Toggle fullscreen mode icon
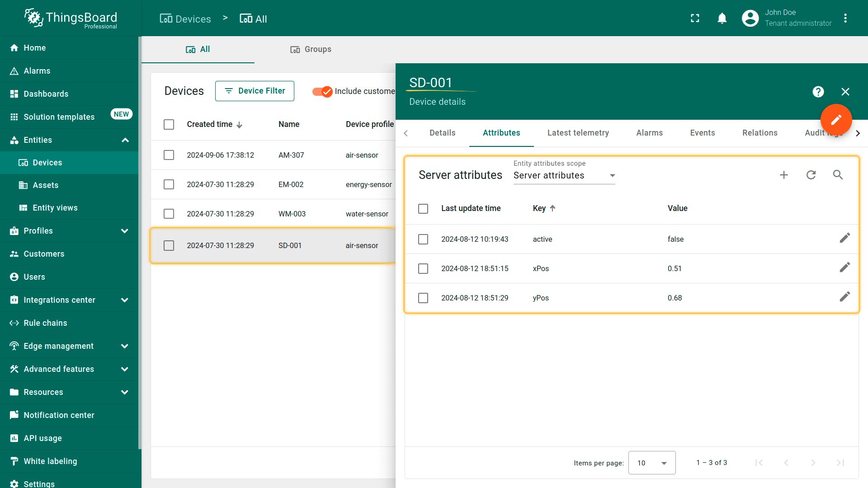Viewport: 868px width, 488px height. pyautogui.click(x=695, y=19)
